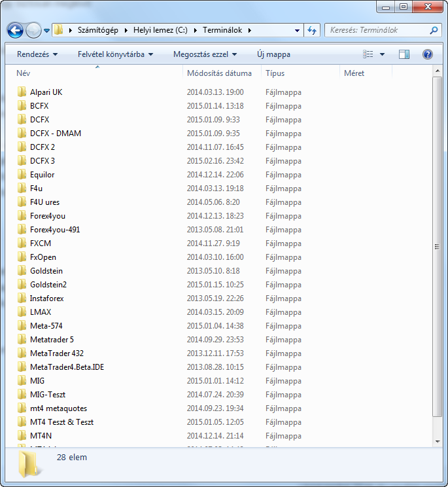
Task: Open the Felvétel könyvtárba menu
Action: [115, 54]
